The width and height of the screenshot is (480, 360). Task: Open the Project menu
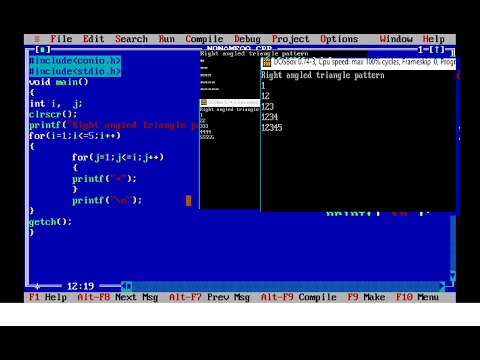[290, 39]
